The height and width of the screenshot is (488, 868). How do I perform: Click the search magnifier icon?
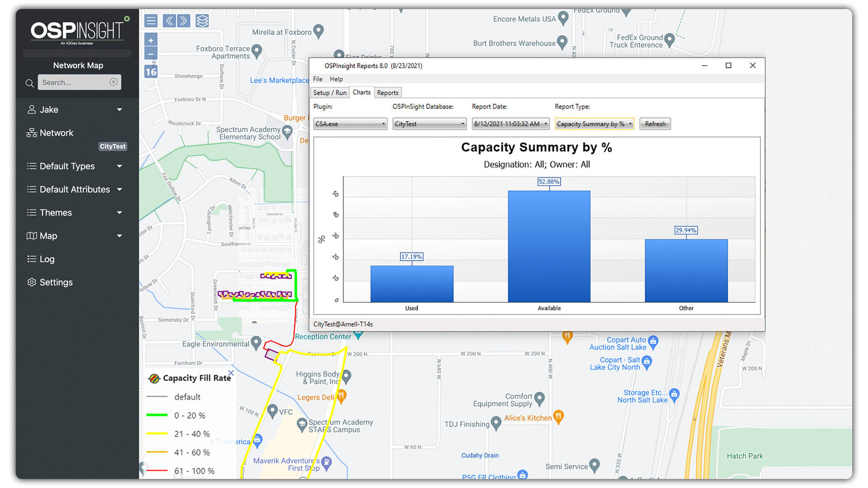pyautogui.click(x=29, y=83)
